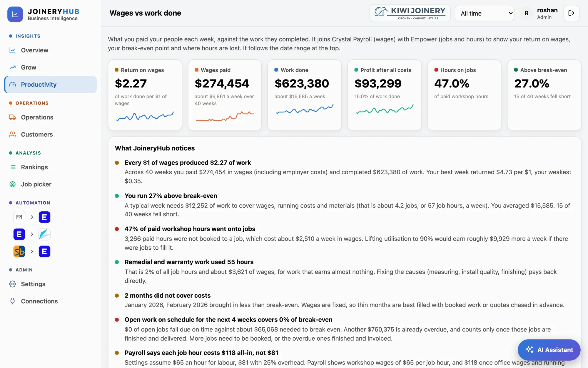Click the email envelope automation icon

pyautogui.click(x=19, y=217)
